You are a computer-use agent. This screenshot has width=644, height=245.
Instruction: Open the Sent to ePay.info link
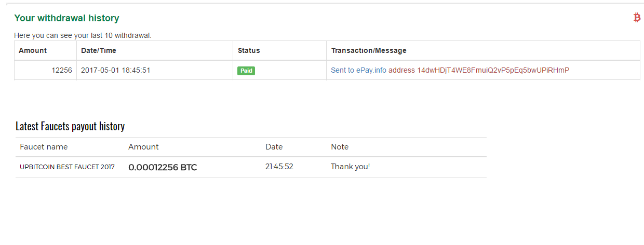click(x=358, y=70)
